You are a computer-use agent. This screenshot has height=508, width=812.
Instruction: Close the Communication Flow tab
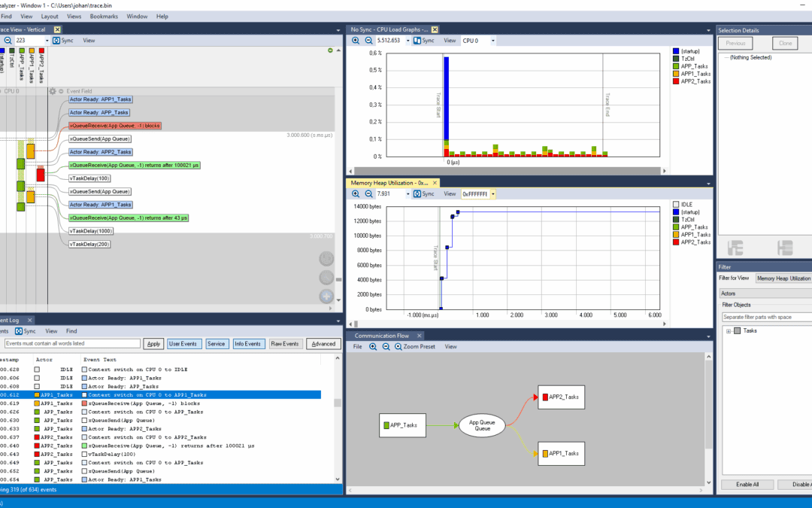point(420,336)
